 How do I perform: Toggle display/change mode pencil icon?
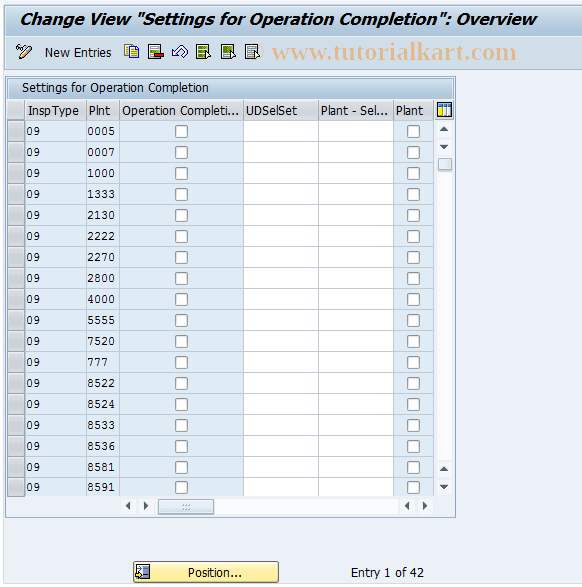pos(24,52)
